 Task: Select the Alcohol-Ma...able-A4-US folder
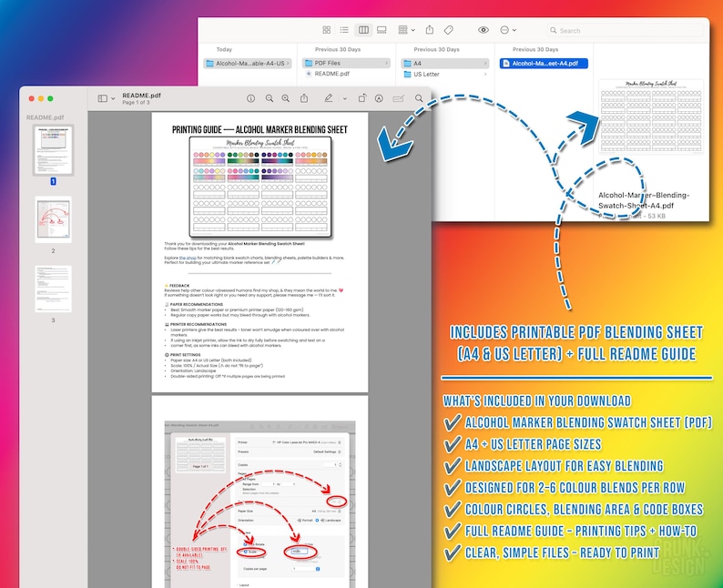[247, 63]
